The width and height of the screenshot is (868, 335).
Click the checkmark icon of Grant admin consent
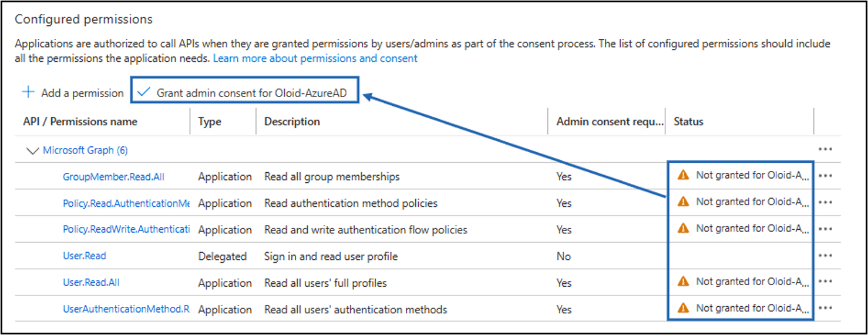pyautogui.click(x=143, y=92)
